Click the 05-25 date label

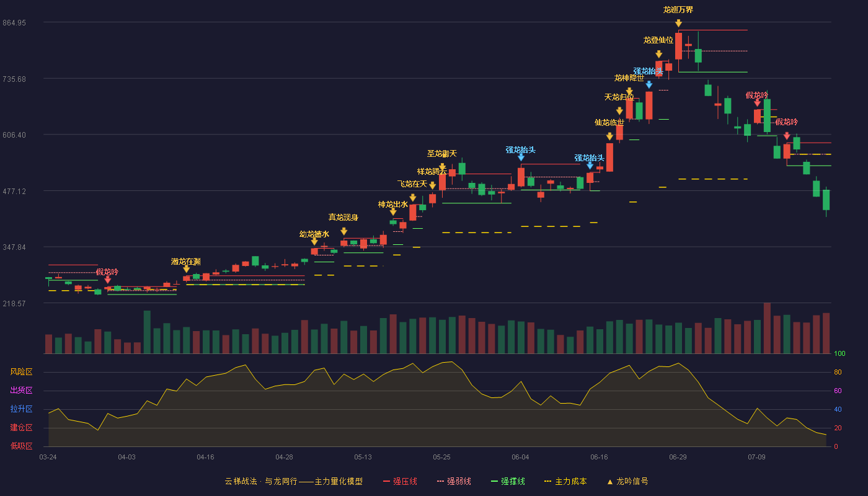441,457
